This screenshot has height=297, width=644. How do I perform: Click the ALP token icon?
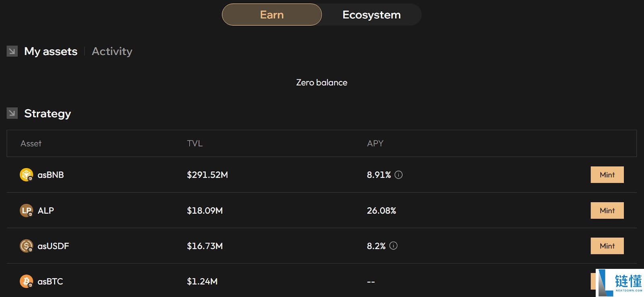pos(27,211)
